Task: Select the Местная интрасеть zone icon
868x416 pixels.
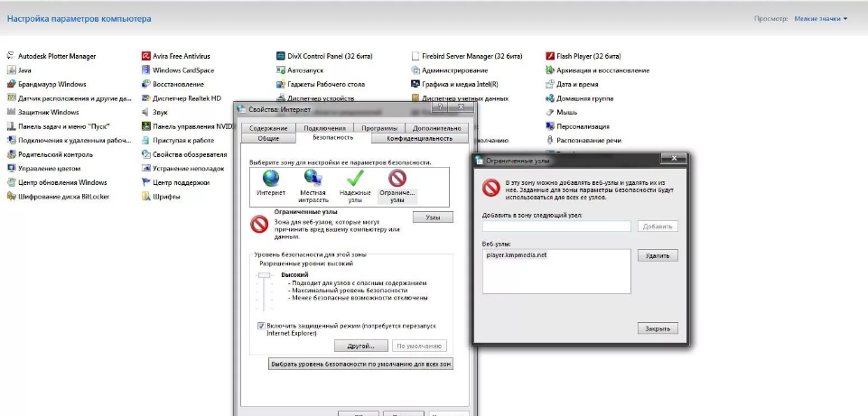Action: pyautogui.click(x=313, y=178)
